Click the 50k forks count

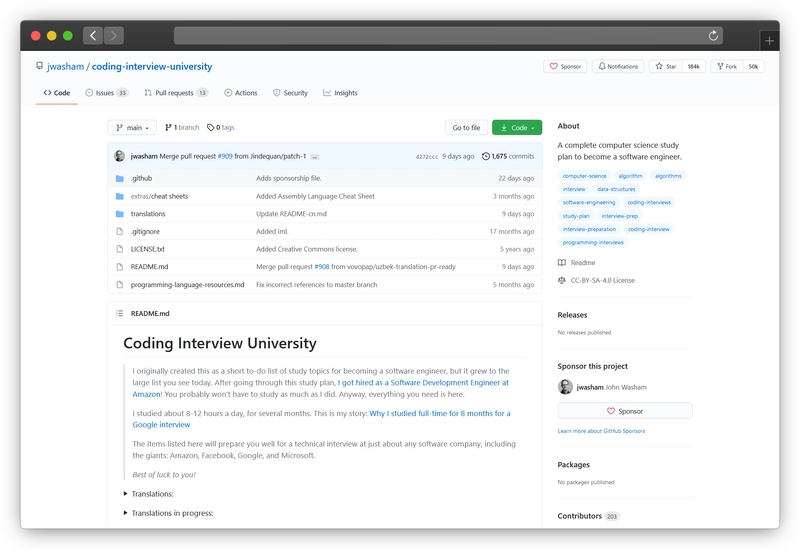click(753, 66)
